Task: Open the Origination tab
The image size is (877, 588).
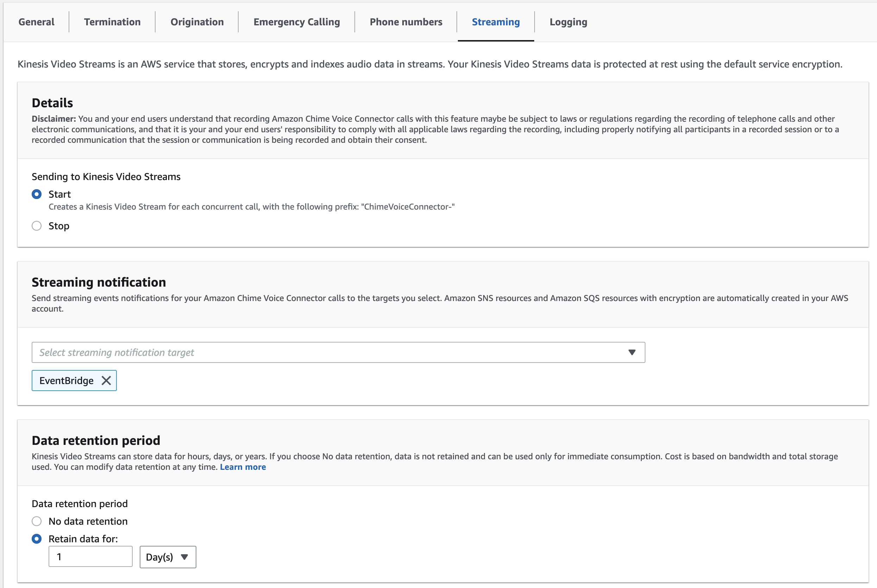Action: 197,22
